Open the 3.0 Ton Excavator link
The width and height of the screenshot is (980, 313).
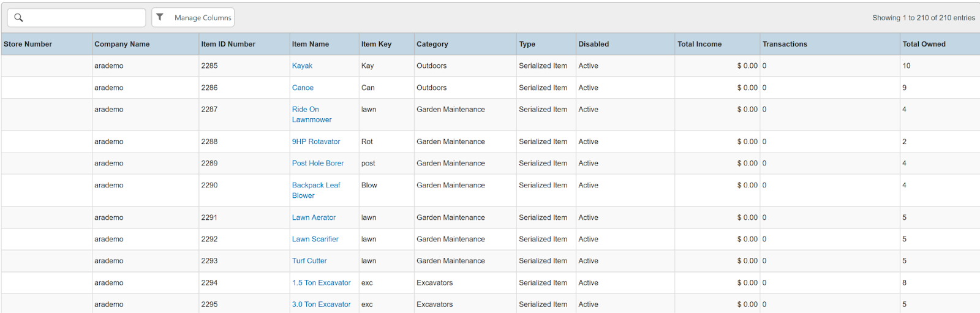point(321,304)
